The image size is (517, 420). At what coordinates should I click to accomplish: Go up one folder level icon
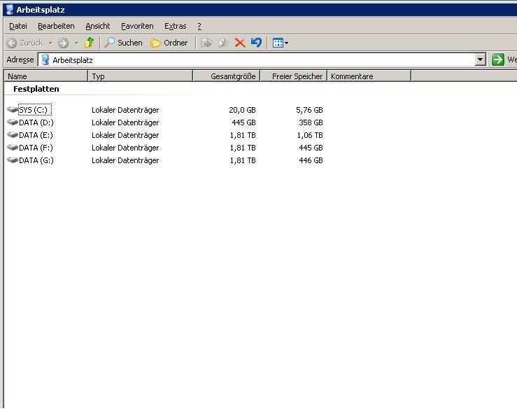pyautogui.click(x=89, y=43)
